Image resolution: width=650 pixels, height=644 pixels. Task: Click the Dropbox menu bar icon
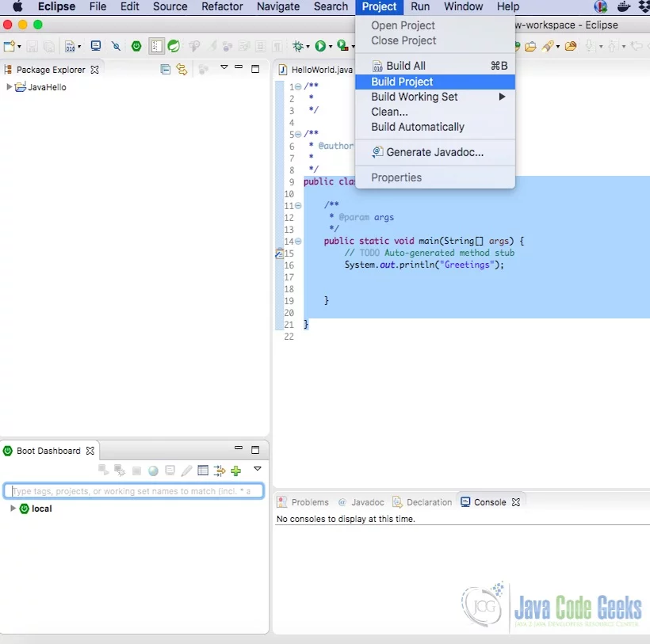click(x=644, y=6)
